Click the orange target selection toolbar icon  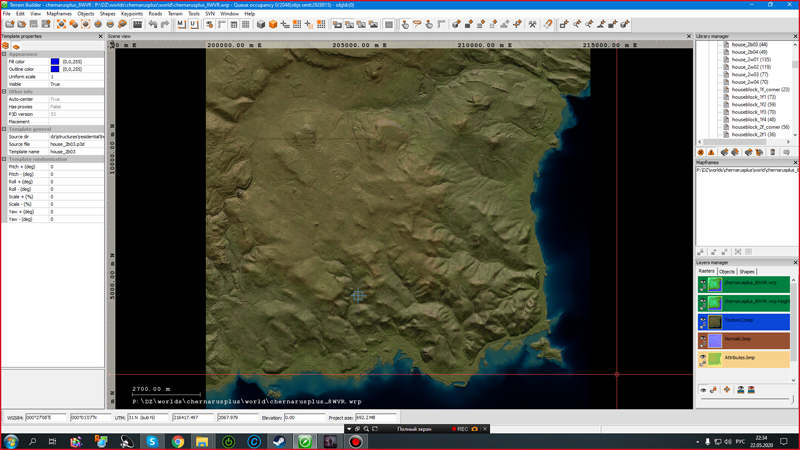[x=61, y=24]
